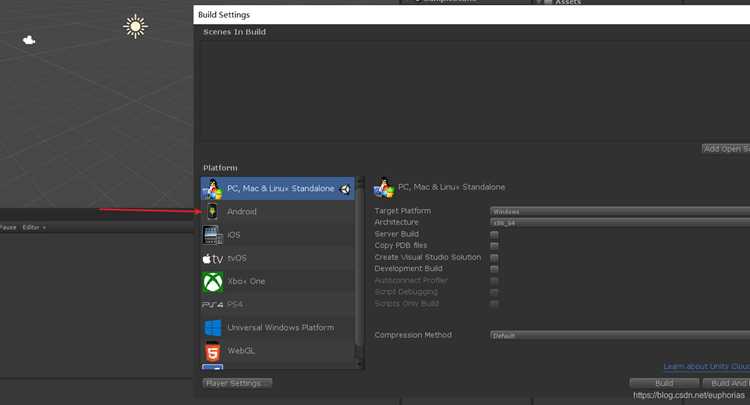Open the Target Platform dropdown
Viewport: 750px width, 405px height.
point(620,211)
